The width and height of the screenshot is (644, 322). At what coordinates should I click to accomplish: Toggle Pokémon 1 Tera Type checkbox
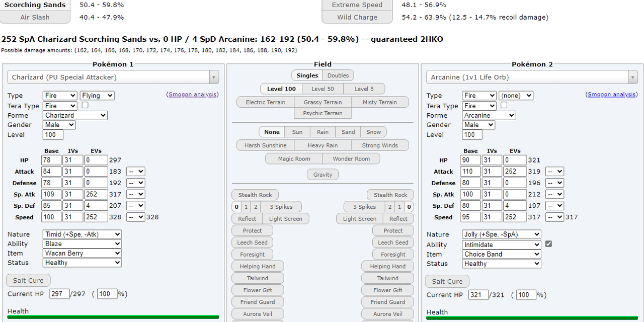tap(85, 105)
